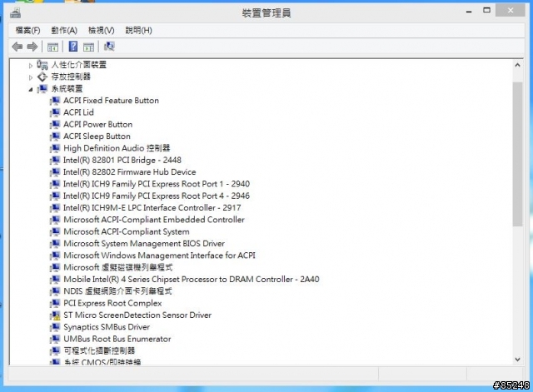The height and width of the screenshot is (392, 533).
Task: Expand the 人性化介面裝置 category
Action: [31, 66]
